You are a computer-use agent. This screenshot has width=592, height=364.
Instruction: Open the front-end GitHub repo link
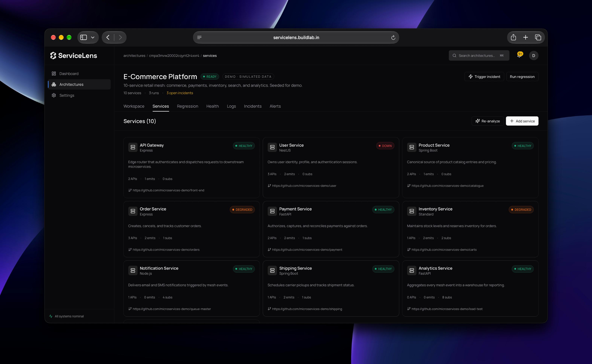(x=168, y=190)
